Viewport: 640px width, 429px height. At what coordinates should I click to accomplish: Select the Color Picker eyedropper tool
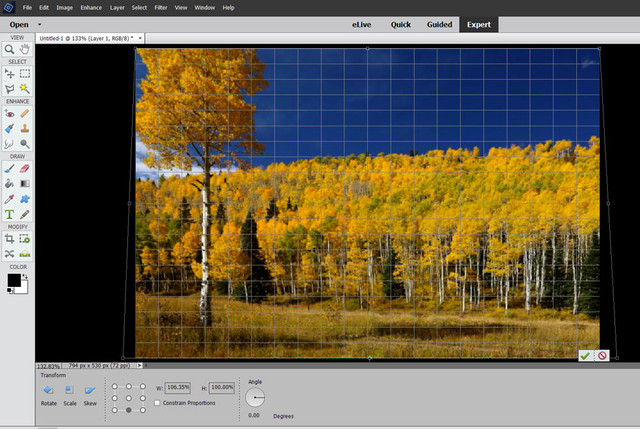9,199
